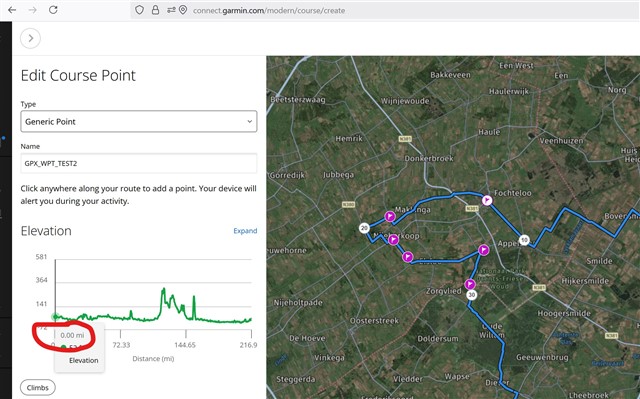The image size is (640, 399).
Task: Click the padlock site security icon
Action: (155, 10)
